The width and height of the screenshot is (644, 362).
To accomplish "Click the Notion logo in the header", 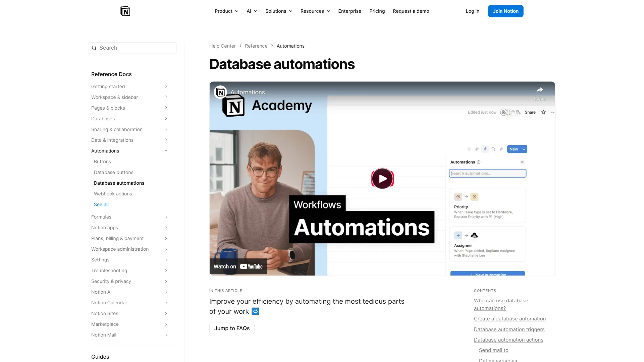I will point(125,11).
